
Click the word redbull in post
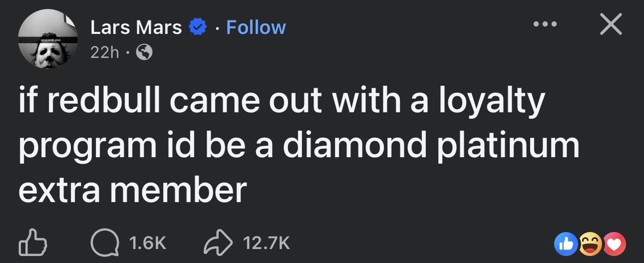(x=103, y=101)
